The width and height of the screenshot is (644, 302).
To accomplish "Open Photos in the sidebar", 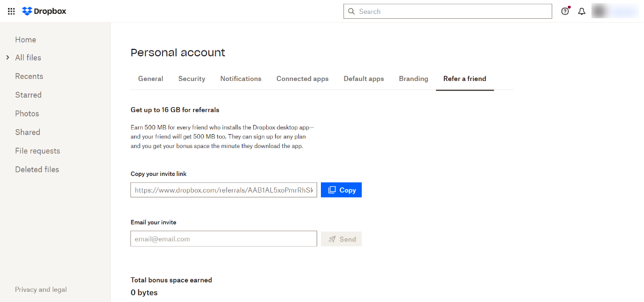I will [27, 114].
